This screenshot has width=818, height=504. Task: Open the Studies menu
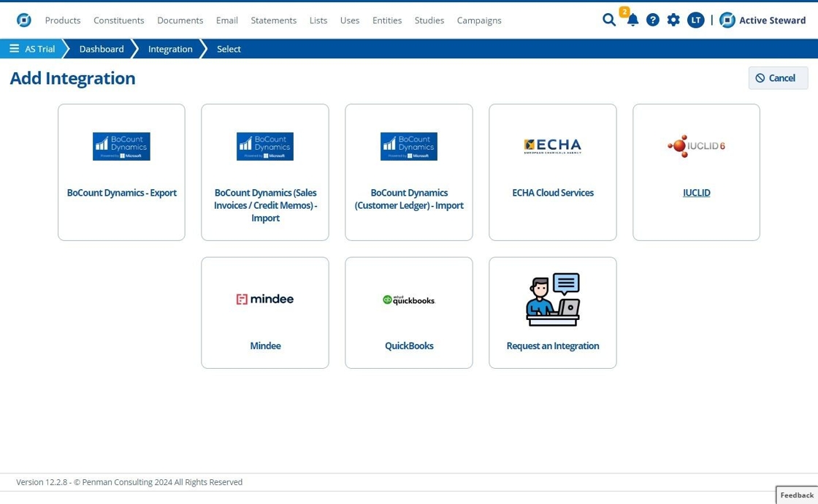coord(429,20)
